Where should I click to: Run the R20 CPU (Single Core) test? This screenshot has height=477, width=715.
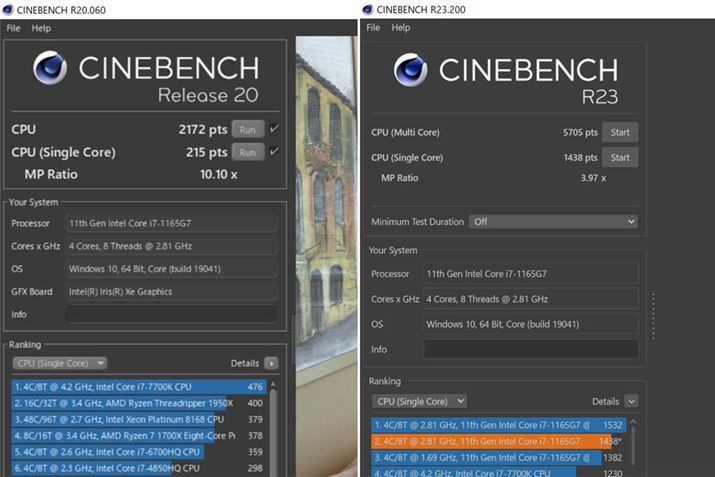(x=248, y=152)
